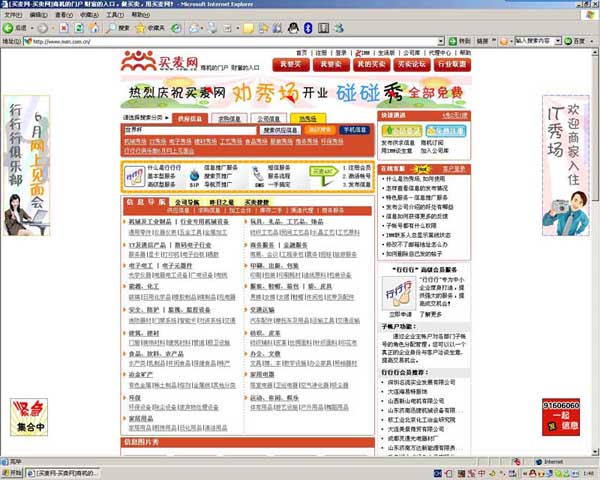Click the red 我要买 button
This screenshot has height=480, width=600.
tap(290, 64)
